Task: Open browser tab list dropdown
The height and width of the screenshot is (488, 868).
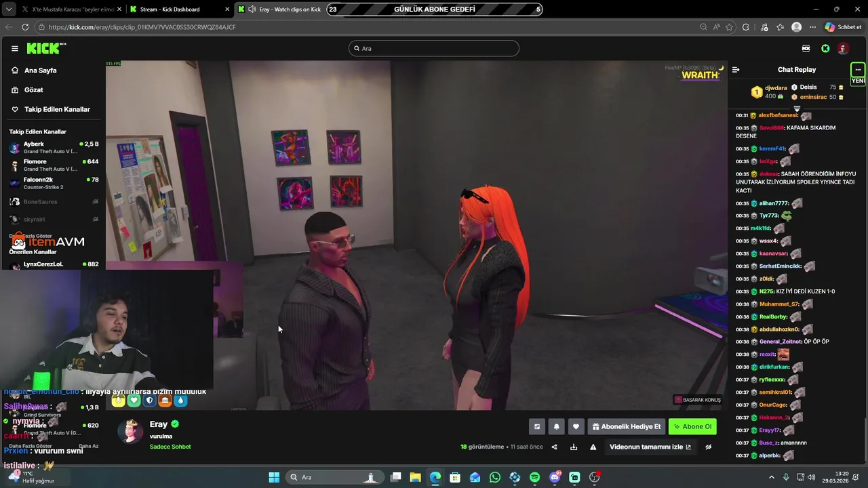Action: pyautogui.click(x=8, y=9)
